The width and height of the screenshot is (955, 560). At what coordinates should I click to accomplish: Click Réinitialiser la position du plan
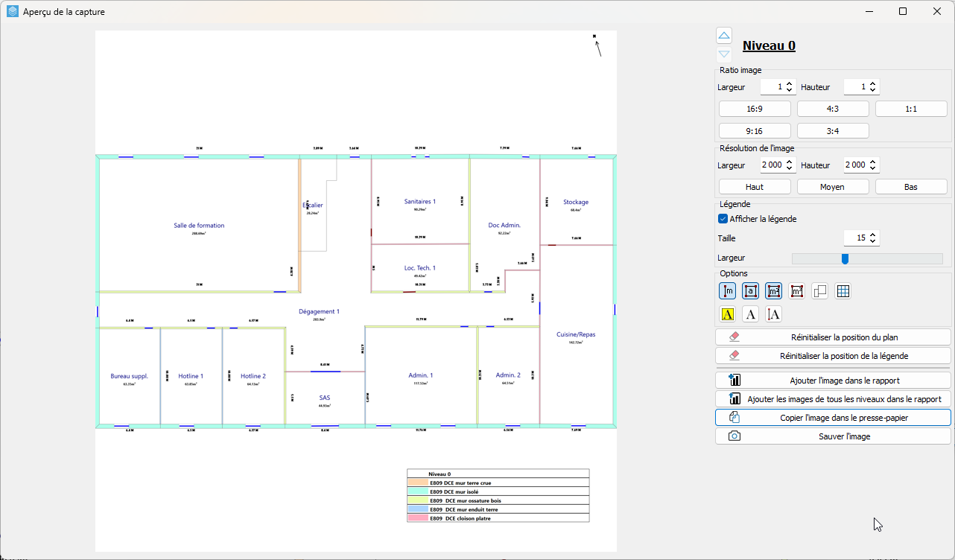[833, 337]
